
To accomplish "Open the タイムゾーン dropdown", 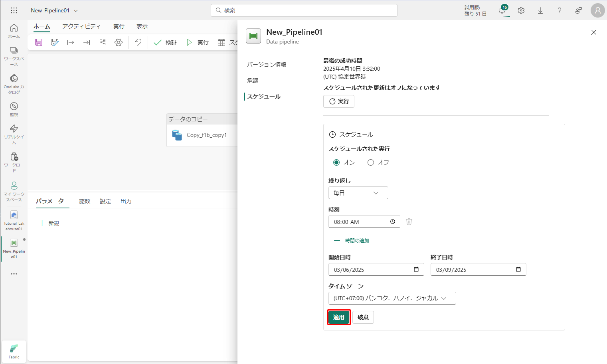I will click(x=391, y=298).
